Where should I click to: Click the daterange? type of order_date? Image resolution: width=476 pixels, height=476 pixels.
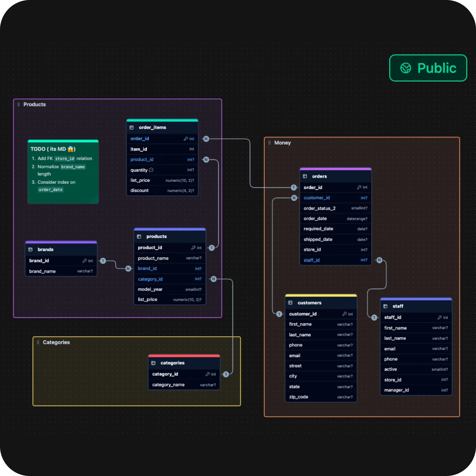coord(357,219)
